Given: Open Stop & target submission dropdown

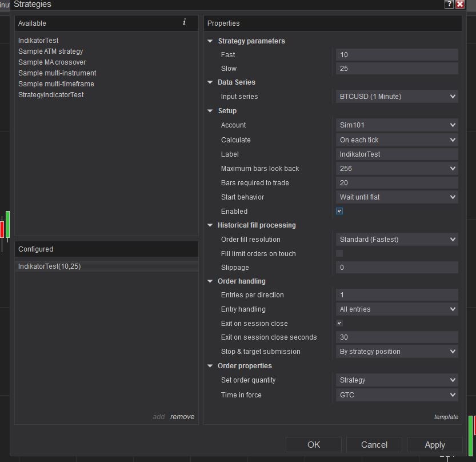Looking at the screenshot, I should tap(397, 352).
